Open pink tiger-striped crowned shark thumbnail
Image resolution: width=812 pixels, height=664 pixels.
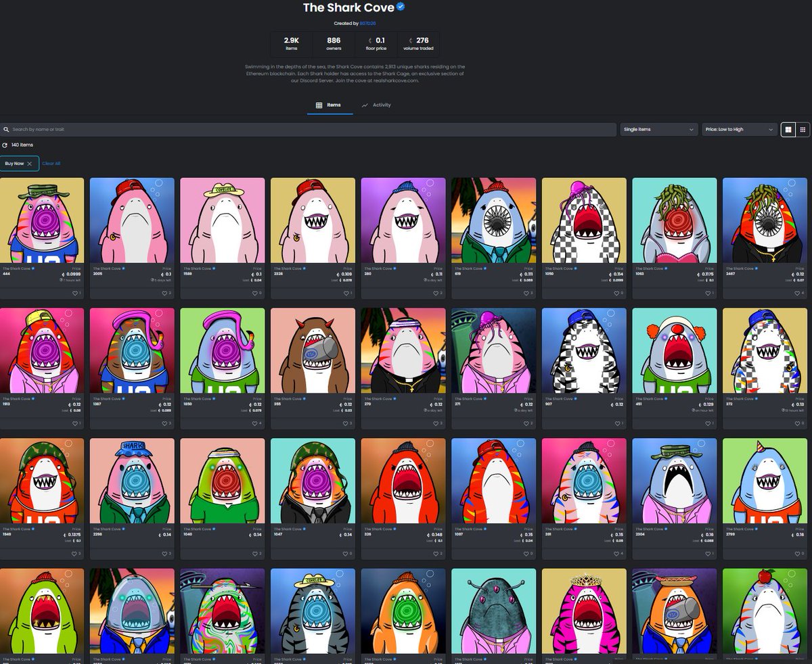point(584,611)
